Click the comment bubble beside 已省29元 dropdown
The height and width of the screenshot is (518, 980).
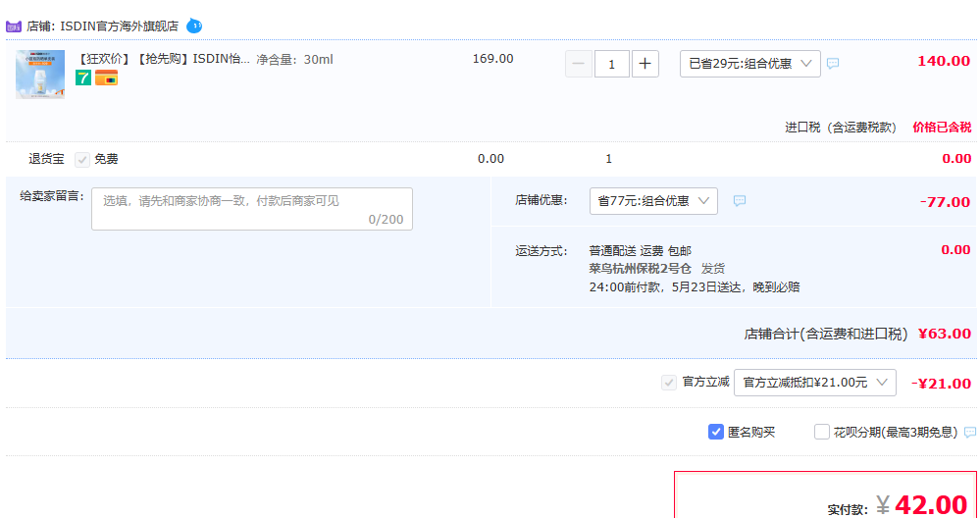tap(833, 63)
